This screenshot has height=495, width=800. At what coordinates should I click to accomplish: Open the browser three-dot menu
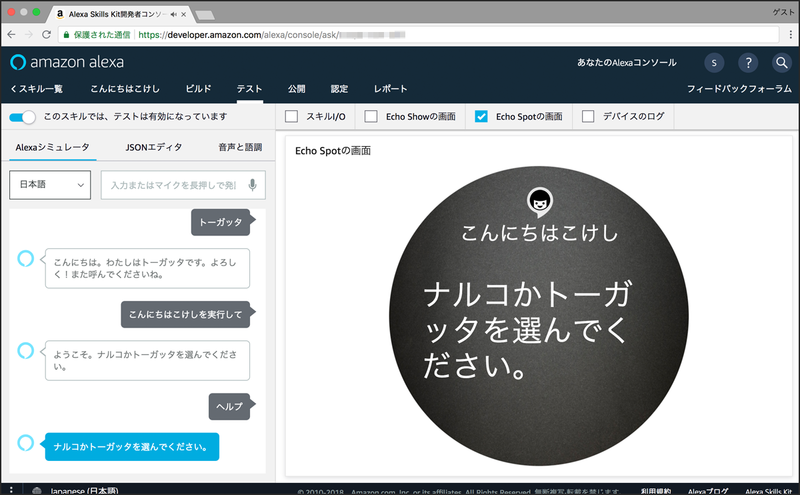pos(791,35)
